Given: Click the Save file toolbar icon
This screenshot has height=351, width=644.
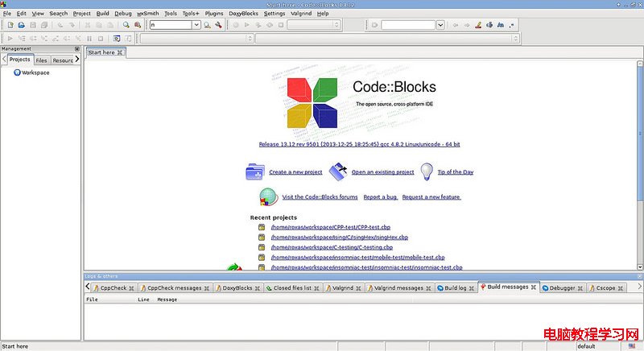Looking at the screenshot, I should 33,25.
